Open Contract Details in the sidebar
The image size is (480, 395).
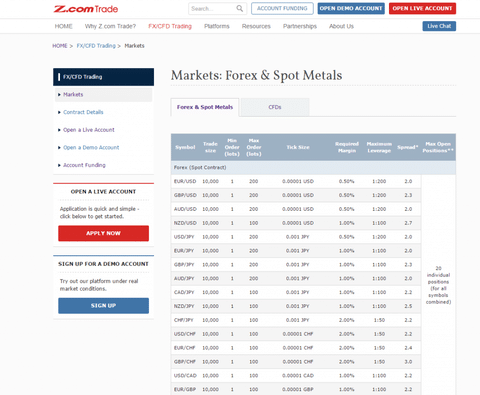83,112
